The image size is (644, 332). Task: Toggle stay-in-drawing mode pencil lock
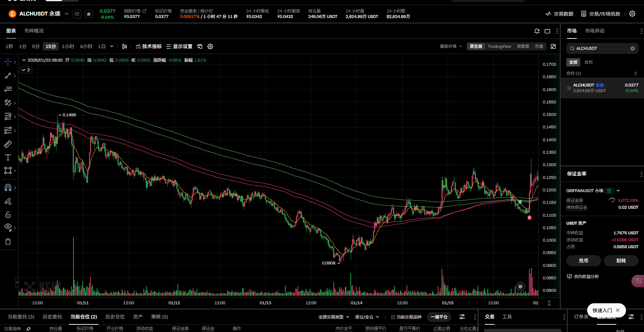8,201
